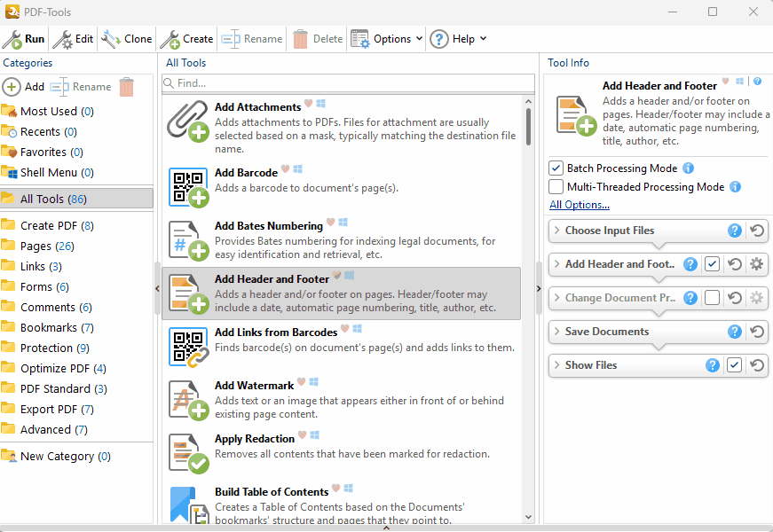Click the Add Watermark tool icon
The image size is (773, 532).
pos(188,400)
